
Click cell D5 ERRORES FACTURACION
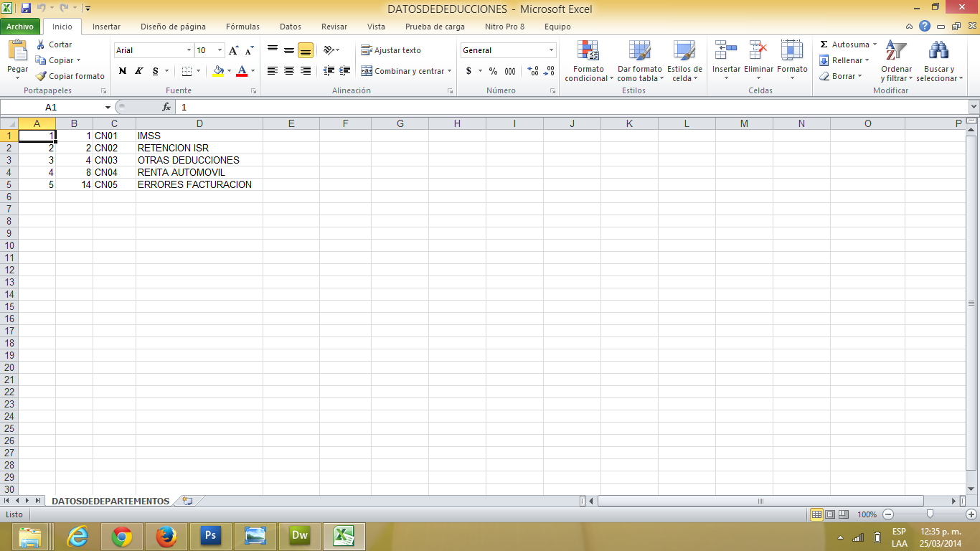(195, 184)
